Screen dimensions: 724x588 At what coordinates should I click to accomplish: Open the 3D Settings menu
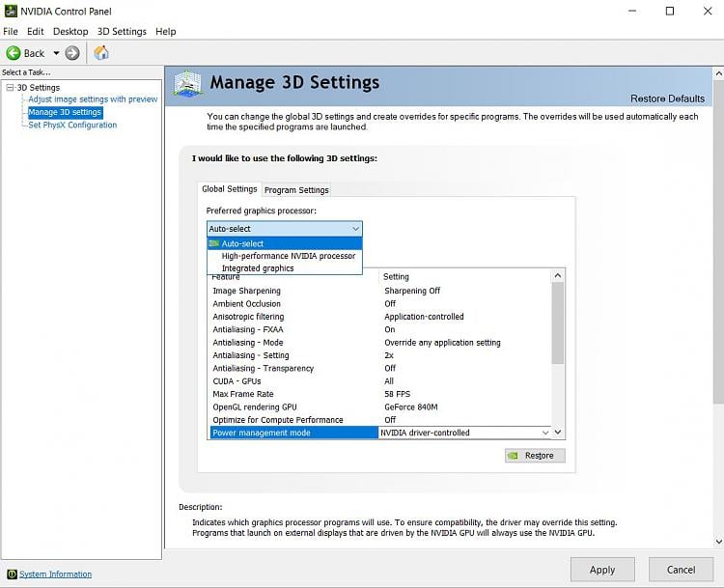click(122, 32)
